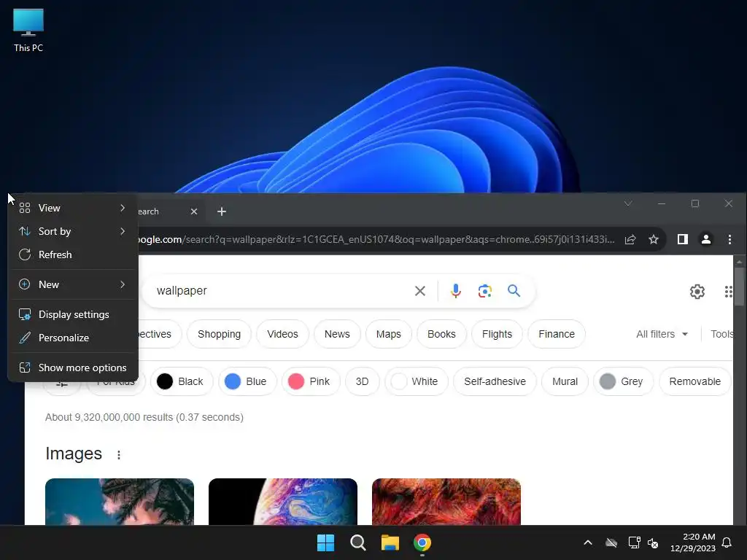Filter images by Blue color
The image size is (747, 560).
[x=247, y=381]
